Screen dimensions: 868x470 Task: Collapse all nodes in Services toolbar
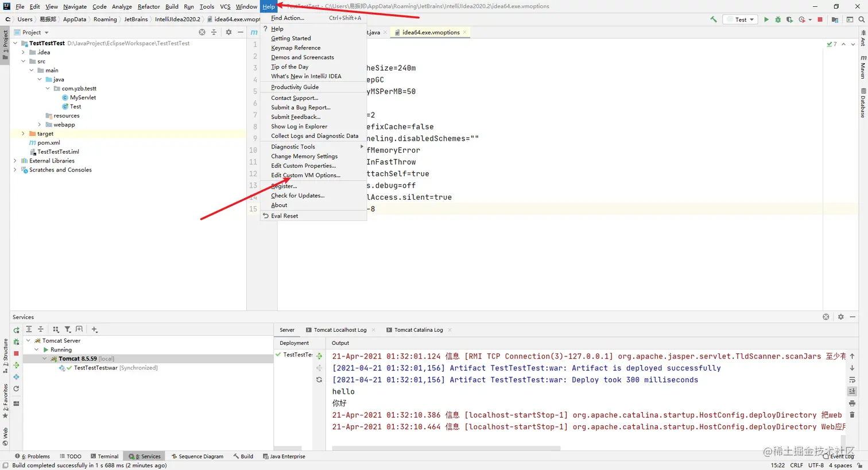(x=41, y=329)
